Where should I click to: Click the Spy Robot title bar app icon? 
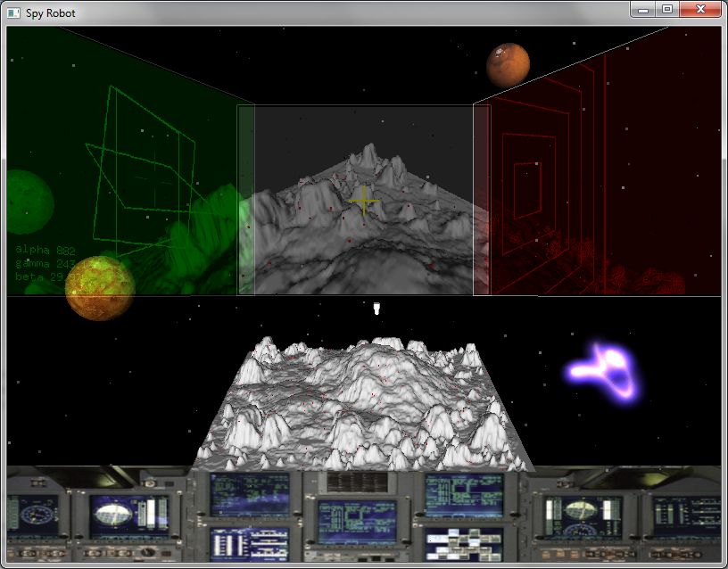coord(13,13)
